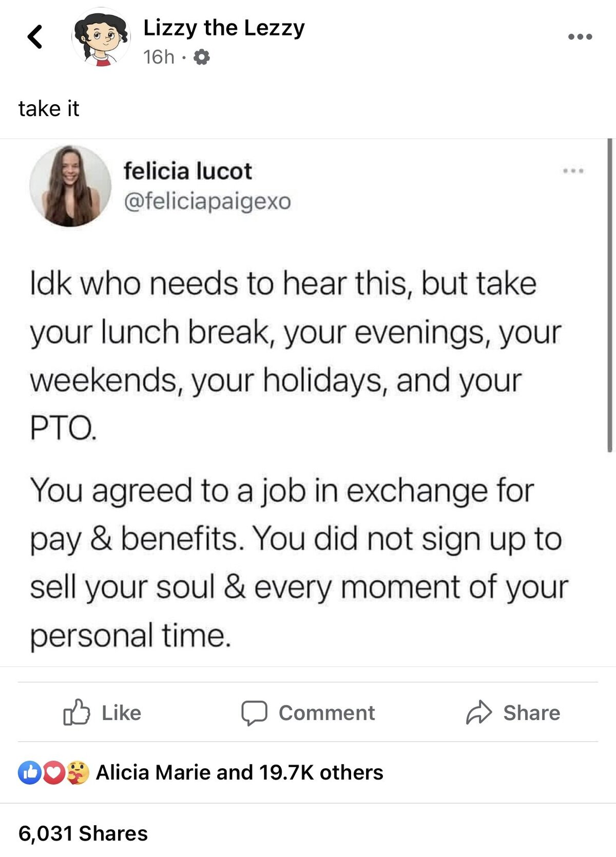
Task: Open the care hug reaction icon
Action: [78, 773]
